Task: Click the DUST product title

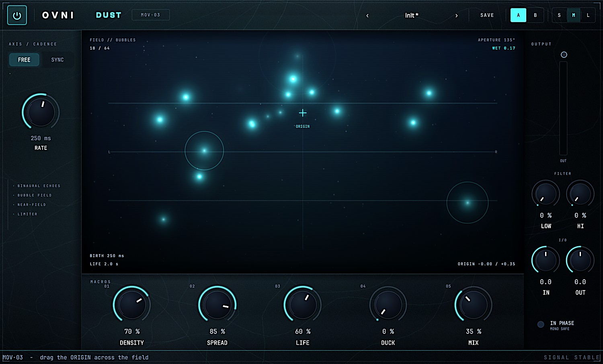Action: [109, 15]
